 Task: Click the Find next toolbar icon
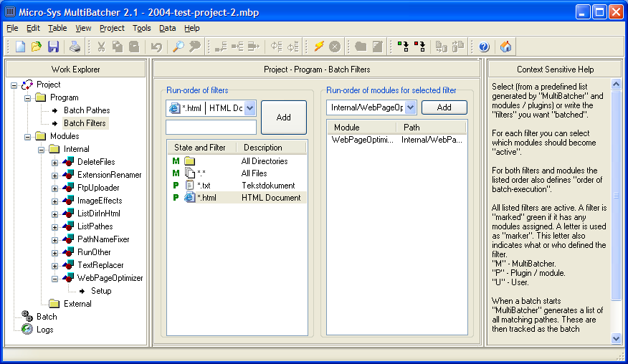tap(195, 47)
